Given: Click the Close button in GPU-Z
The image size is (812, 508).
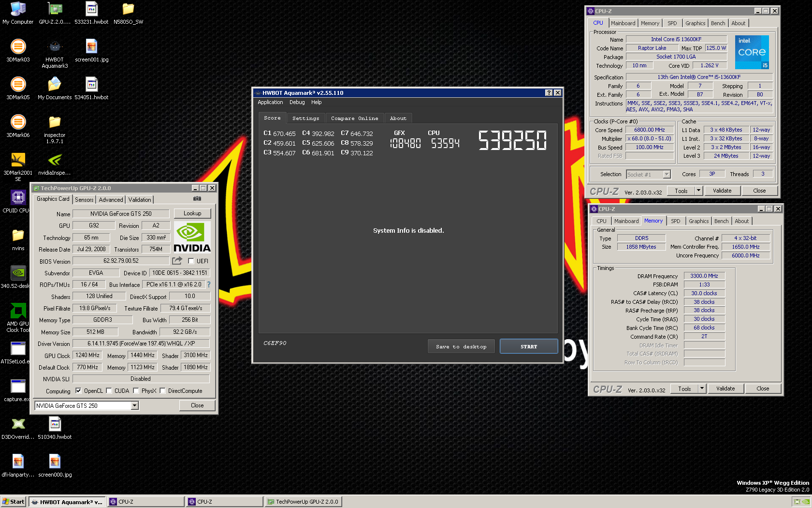Looking at the screenshot, I should (197, 405).
